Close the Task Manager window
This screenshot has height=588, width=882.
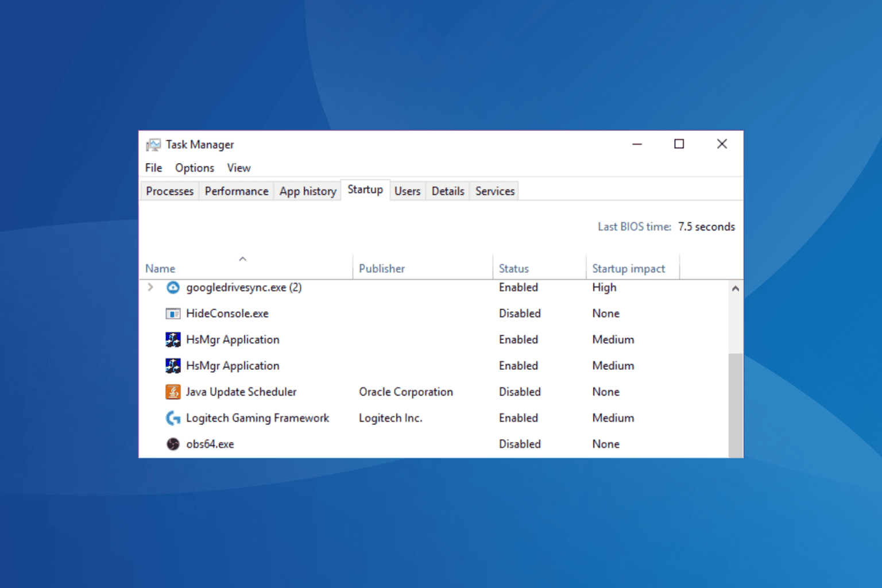click(x=722, y=144)
